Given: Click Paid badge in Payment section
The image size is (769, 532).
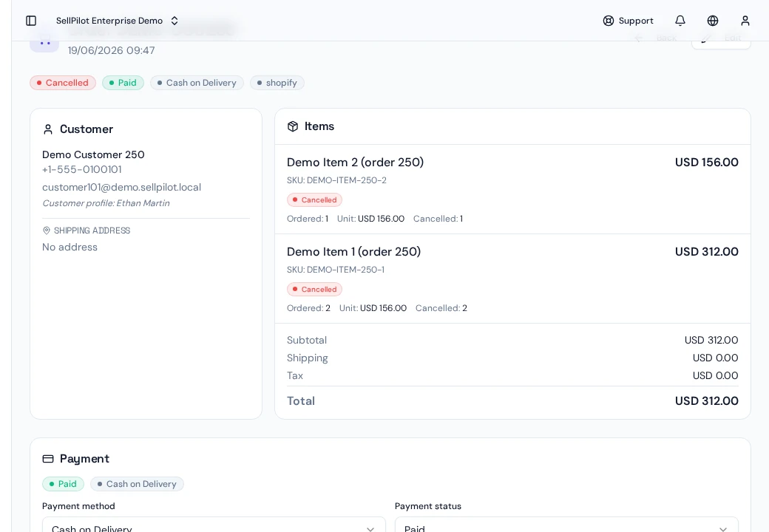Looking at the screenshot, I should 64,484.
